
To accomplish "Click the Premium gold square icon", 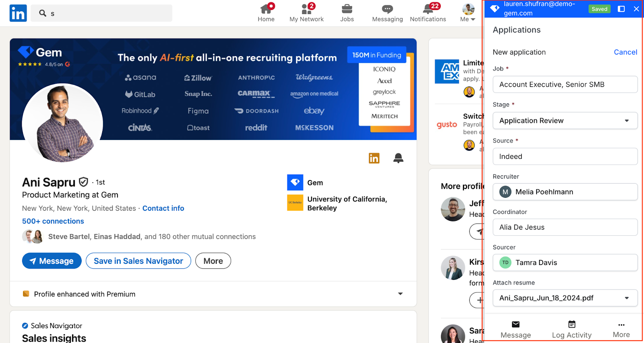I will pos(26,294).
